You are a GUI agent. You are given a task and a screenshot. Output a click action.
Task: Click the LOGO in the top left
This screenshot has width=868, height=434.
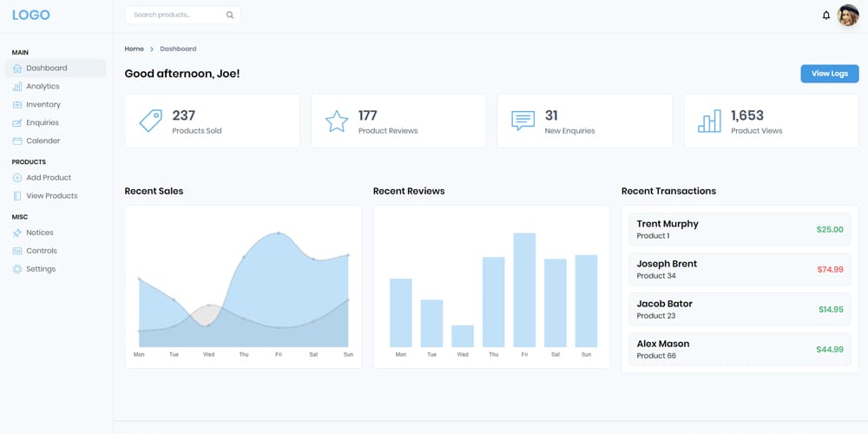click(x=31, y=15)
